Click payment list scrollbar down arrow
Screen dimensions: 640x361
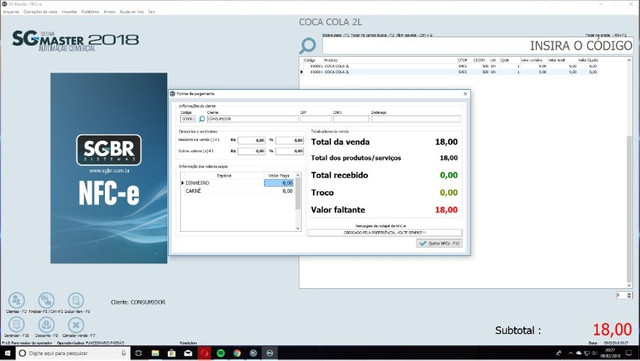[298, 228]
